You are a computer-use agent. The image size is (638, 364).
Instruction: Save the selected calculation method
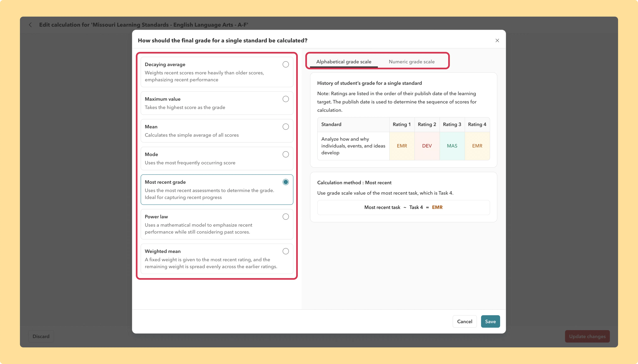(490, 321)
